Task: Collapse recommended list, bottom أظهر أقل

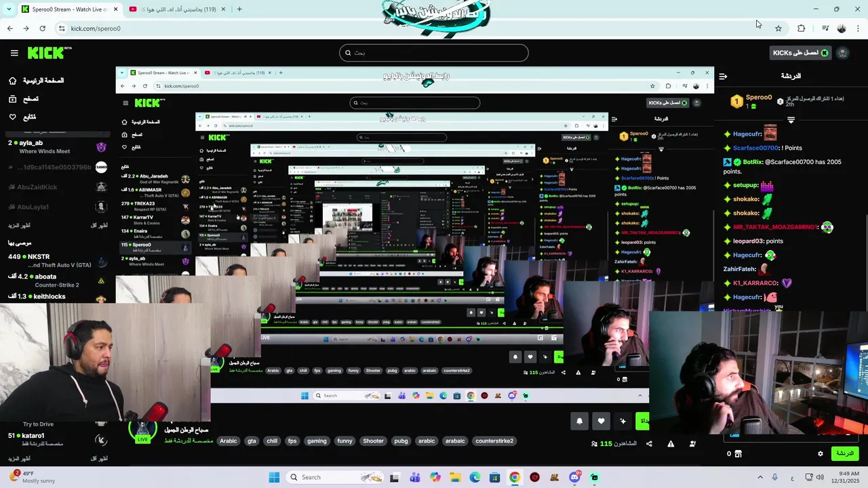Action: pos(99,458)
